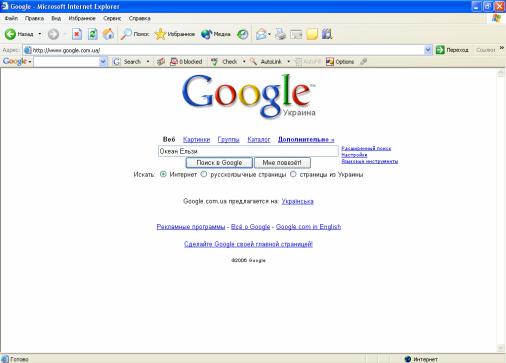Click Сделайте Google своей главной страницей link
Screen dimensions: 506x363
pos(248,244)
